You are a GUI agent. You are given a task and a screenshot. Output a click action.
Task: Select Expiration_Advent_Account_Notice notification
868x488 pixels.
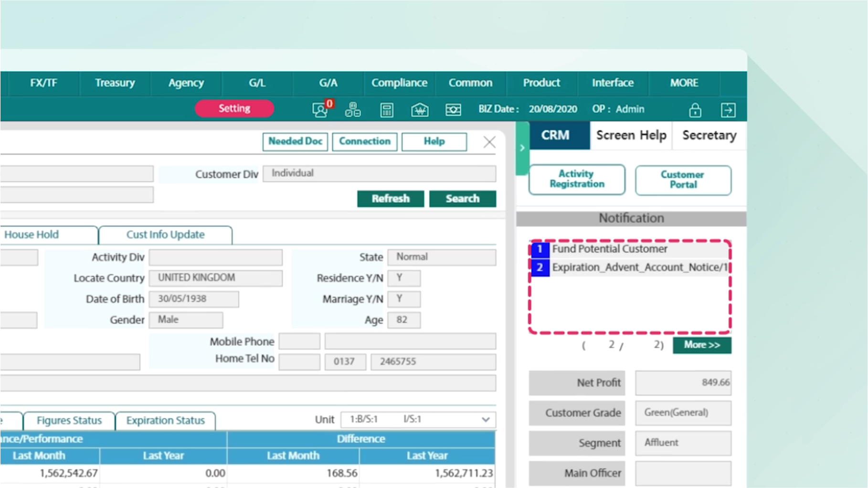point(630,267)
